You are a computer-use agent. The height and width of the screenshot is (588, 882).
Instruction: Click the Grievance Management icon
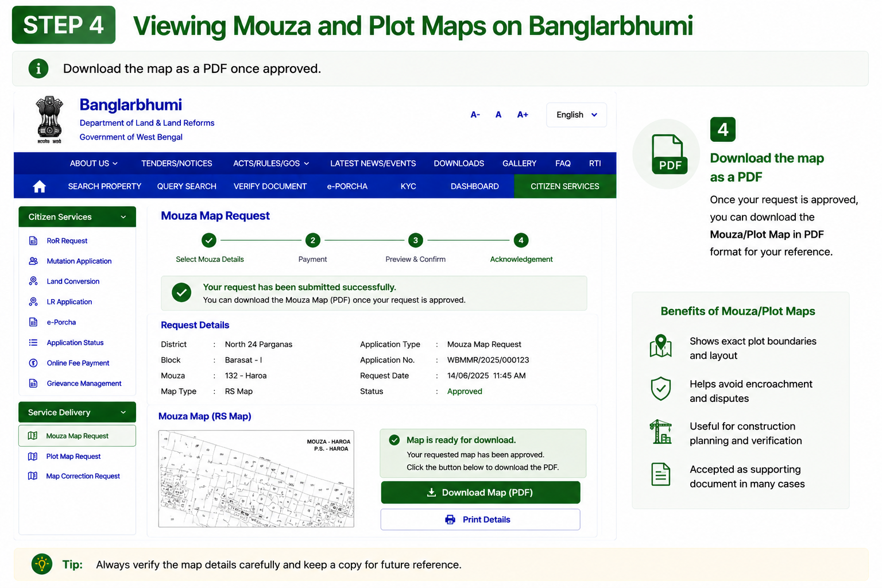(33, 383)
